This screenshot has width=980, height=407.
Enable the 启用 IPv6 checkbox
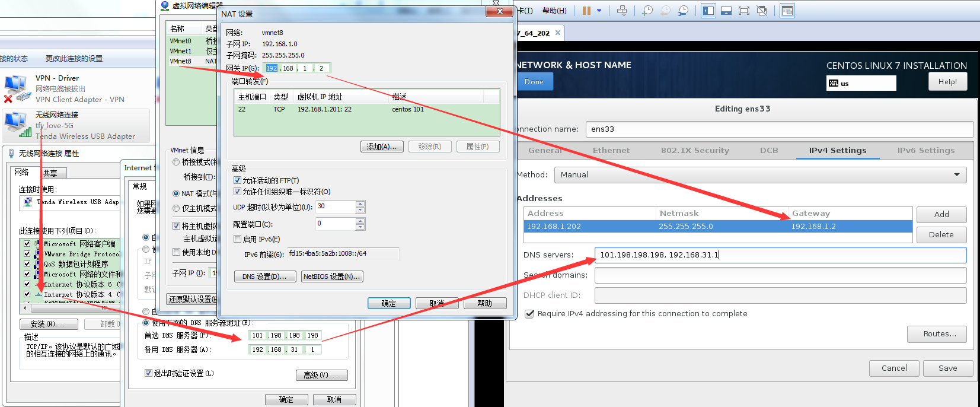coord(237,239)
